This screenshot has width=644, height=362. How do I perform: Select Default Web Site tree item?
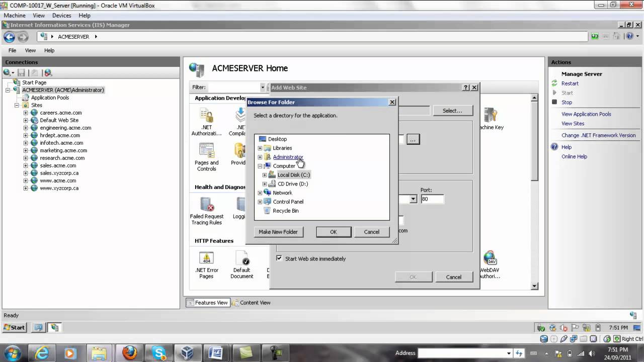tap(59, 120)
